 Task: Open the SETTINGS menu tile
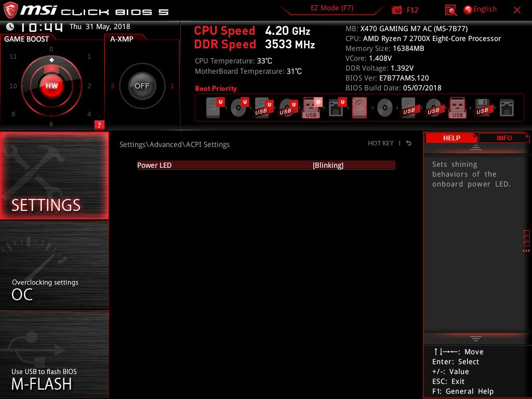tap(54, 176)
